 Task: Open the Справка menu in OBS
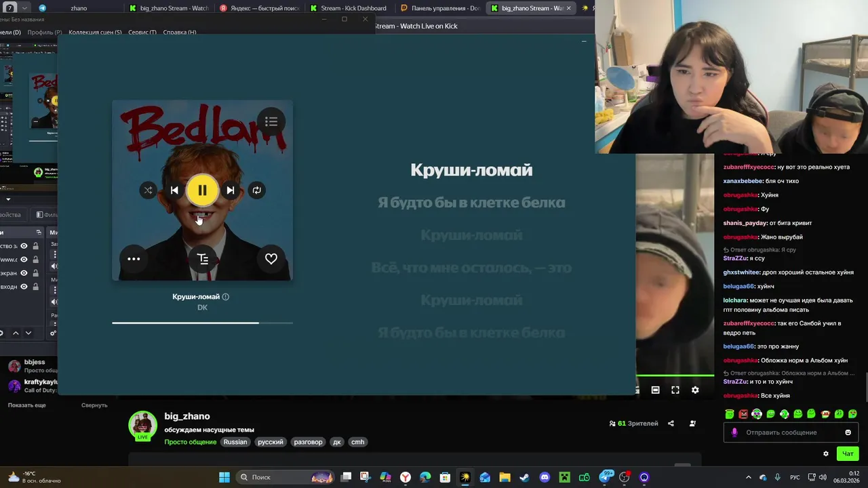coord(180,33)
